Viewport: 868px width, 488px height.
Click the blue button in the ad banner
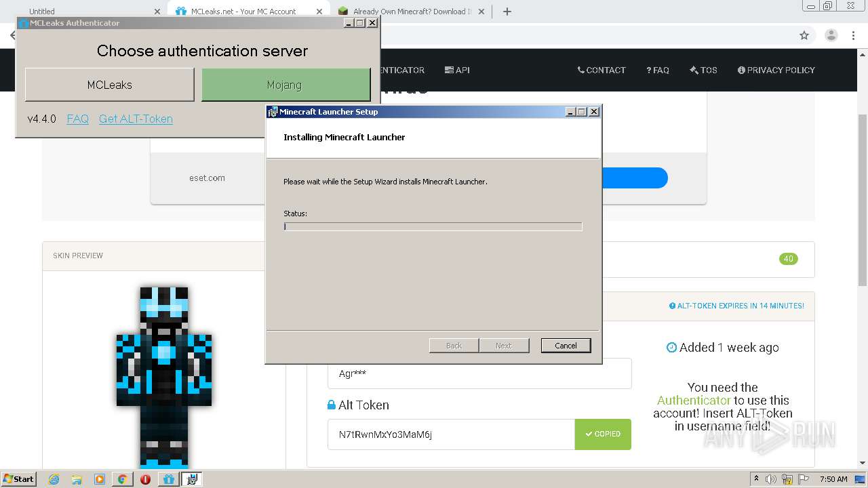(635, 178)
